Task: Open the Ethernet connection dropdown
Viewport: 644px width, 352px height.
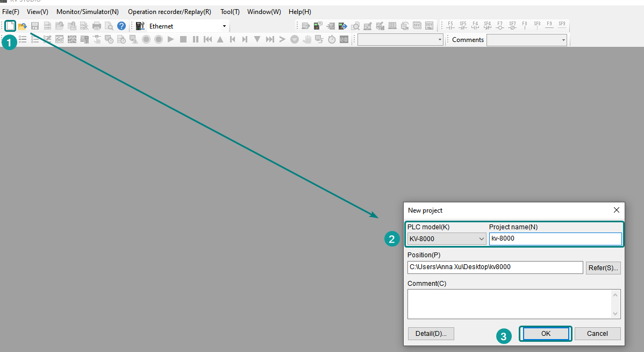Action: [224, 26]
